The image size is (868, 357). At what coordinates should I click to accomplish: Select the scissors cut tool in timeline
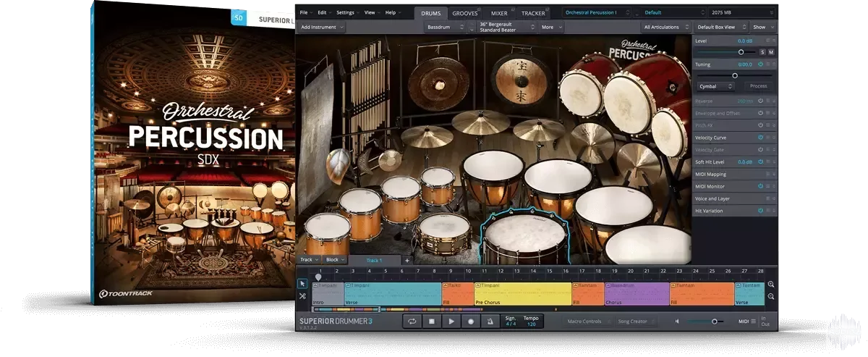[x=302, y=296]
